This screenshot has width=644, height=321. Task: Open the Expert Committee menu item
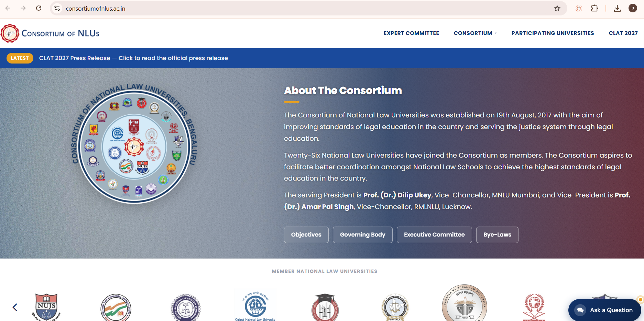tap(411, 33)
